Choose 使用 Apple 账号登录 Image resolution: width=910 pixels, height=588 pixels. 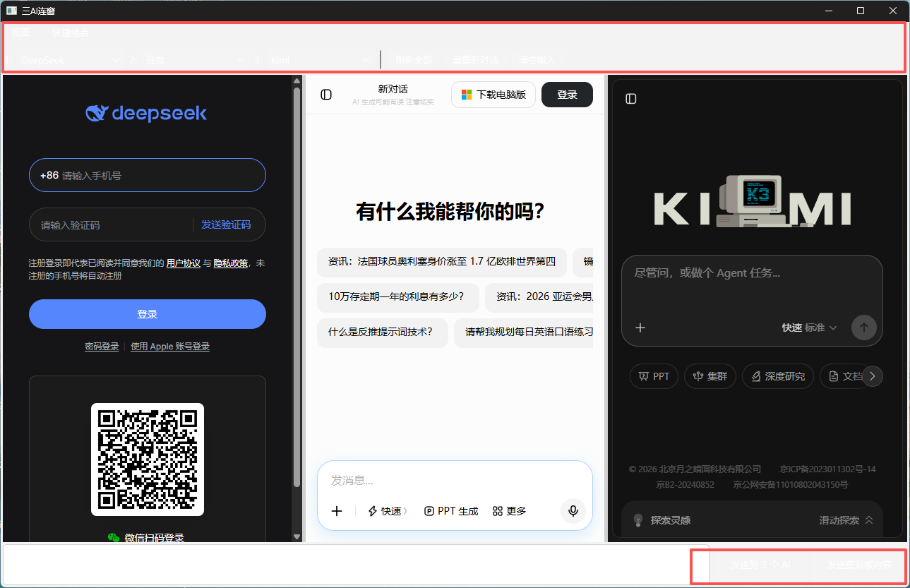170,347
